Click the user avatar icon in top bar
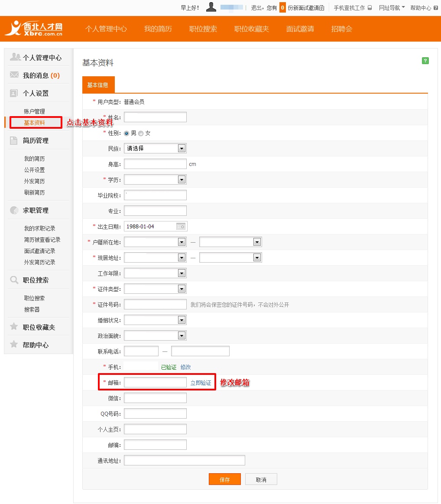 click(x=211, y=7)
